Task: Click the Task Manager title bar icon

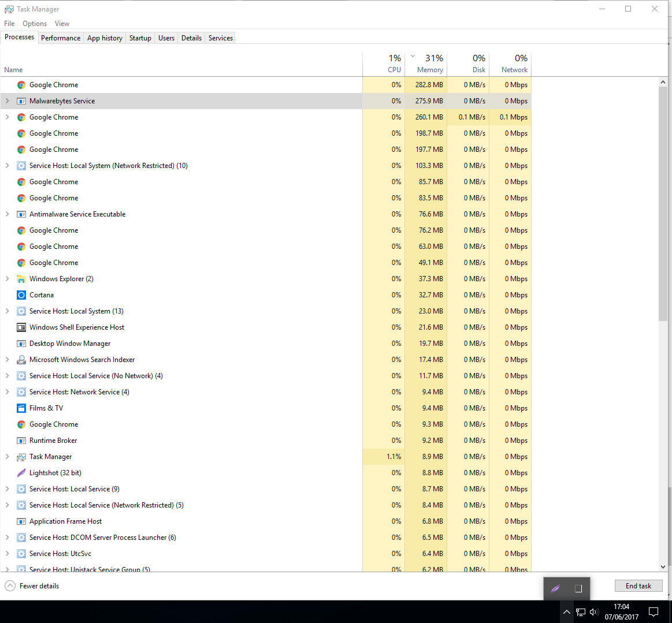Action: (9, 9)
